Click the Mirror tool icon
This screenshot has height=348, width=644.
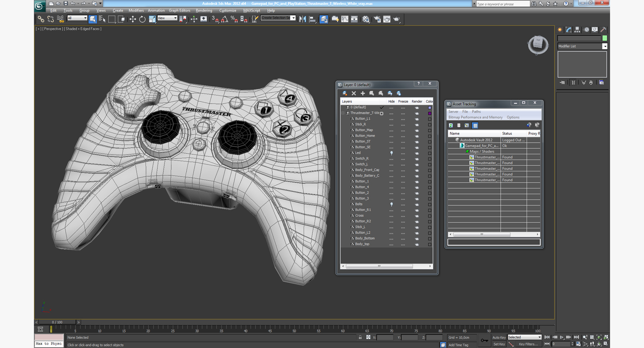(x=303, y=19)
